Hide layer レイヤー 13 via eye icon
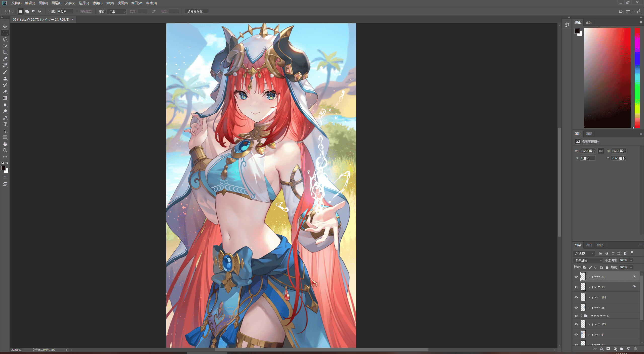This screenshot has height=354, width=644. coord(576,287)
